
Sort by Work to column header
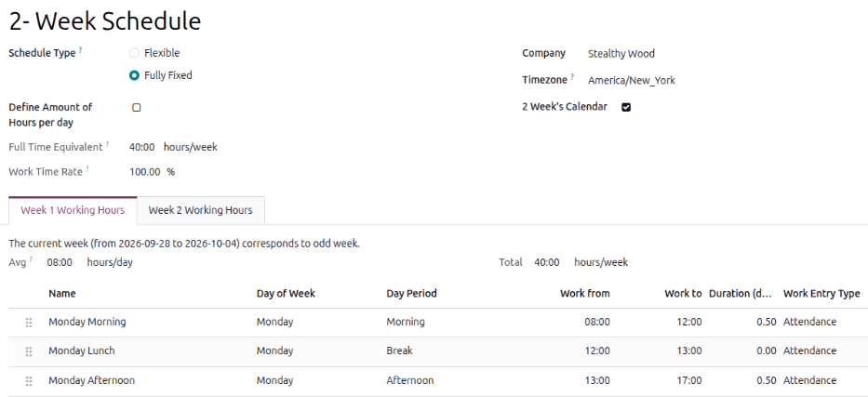pos(683,294)
